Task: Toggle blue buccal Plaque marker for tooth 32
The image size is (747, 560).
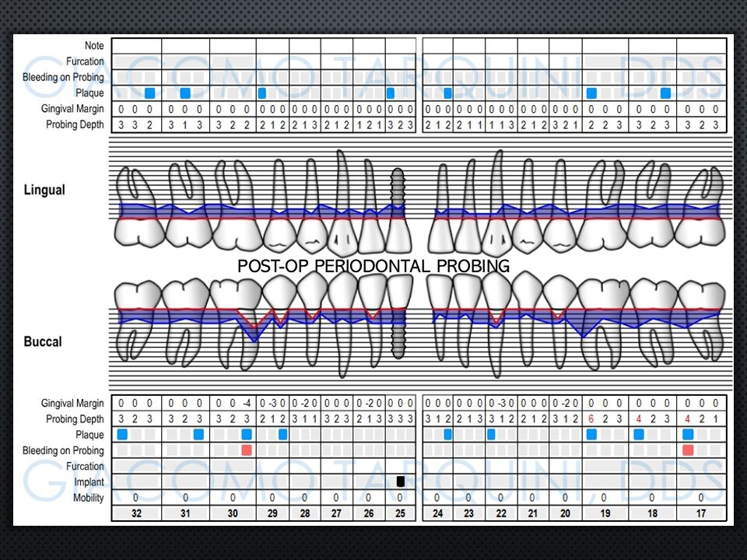Action: [123, 435]
